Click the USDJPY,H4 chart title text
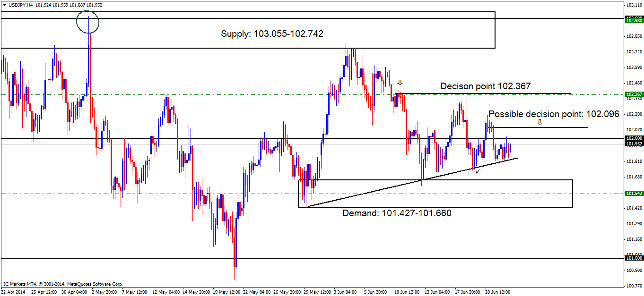Image resolution: width=644 pixels, height=296 pixels. point(20,5)
